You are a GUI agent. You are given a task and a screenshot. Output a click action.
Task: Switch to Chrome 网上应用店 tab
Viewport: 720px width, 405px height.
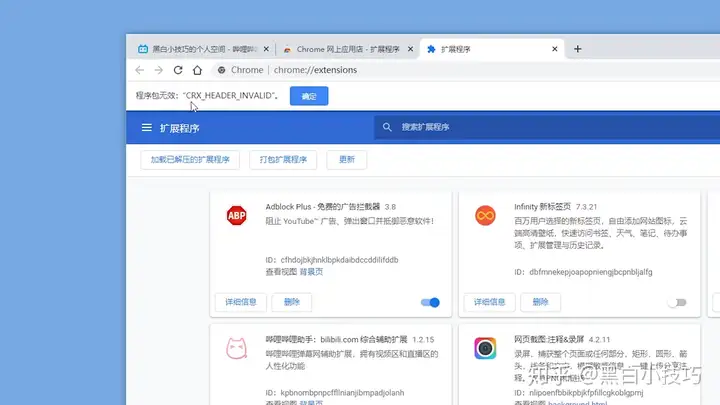pos(347,49)
